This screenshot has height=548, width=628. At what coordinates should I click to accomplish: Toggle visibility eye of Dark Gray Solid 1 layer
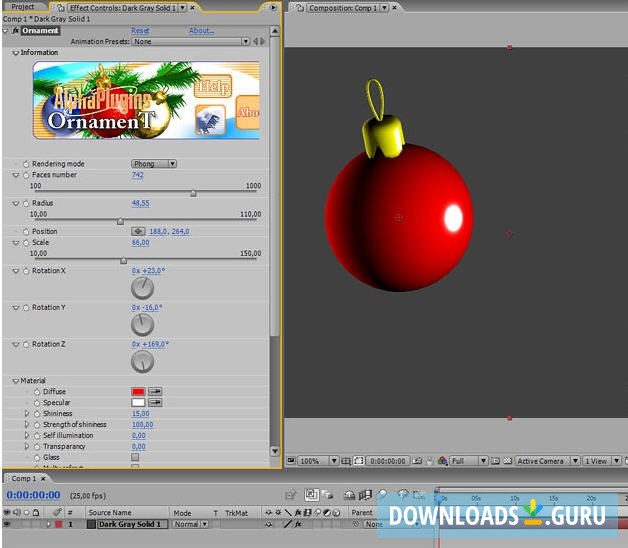coord(8,524)
